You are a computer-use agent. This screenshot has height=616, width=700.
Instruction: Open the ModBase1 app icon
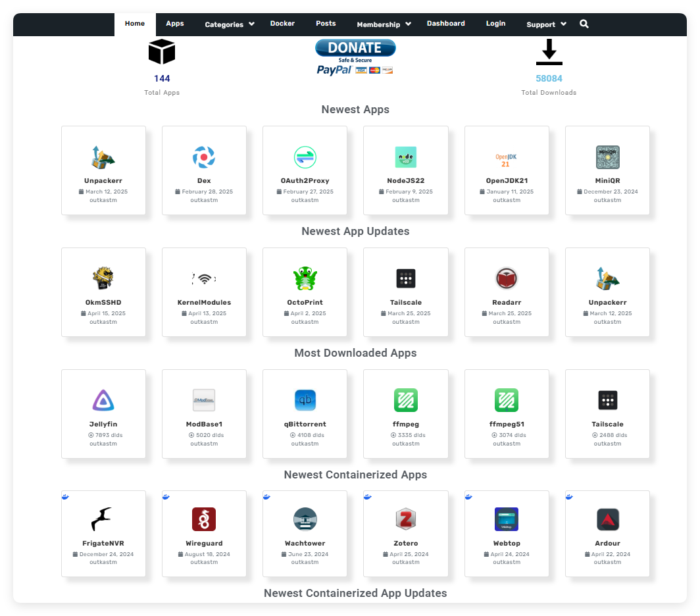[204, 400]
